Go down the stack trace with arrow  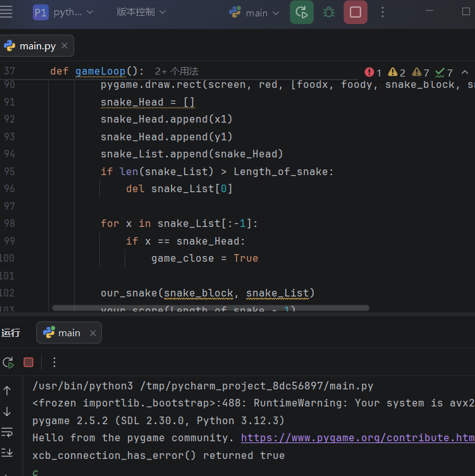click(x=7, y=412)
